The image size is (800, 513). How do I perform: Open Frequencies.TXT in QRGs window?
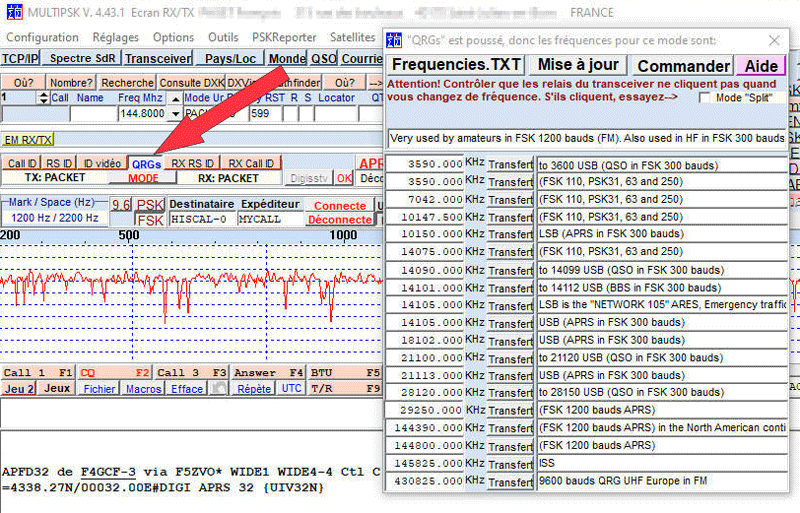pyautogui.click(x=456, y=65)
